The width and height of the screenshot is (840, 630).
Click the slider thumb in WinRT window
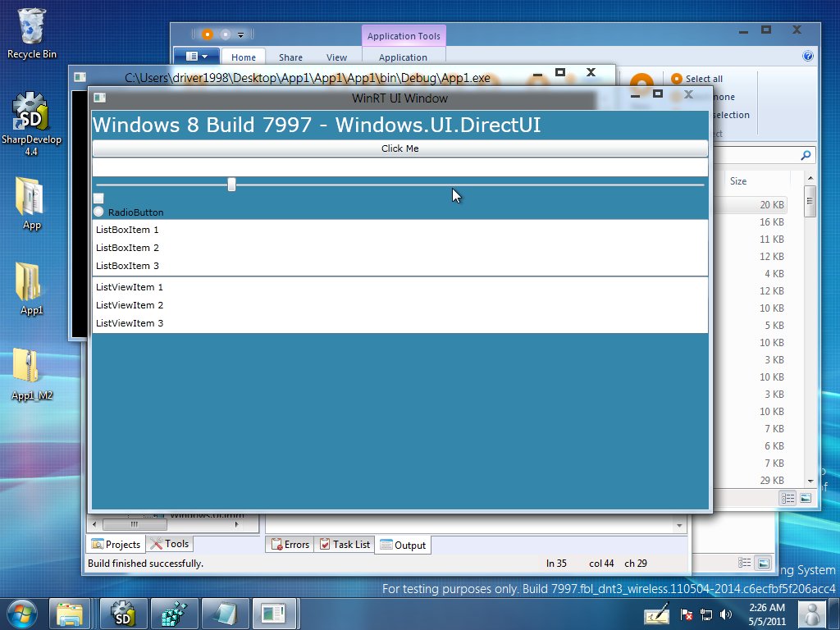[x=231, y=185]
